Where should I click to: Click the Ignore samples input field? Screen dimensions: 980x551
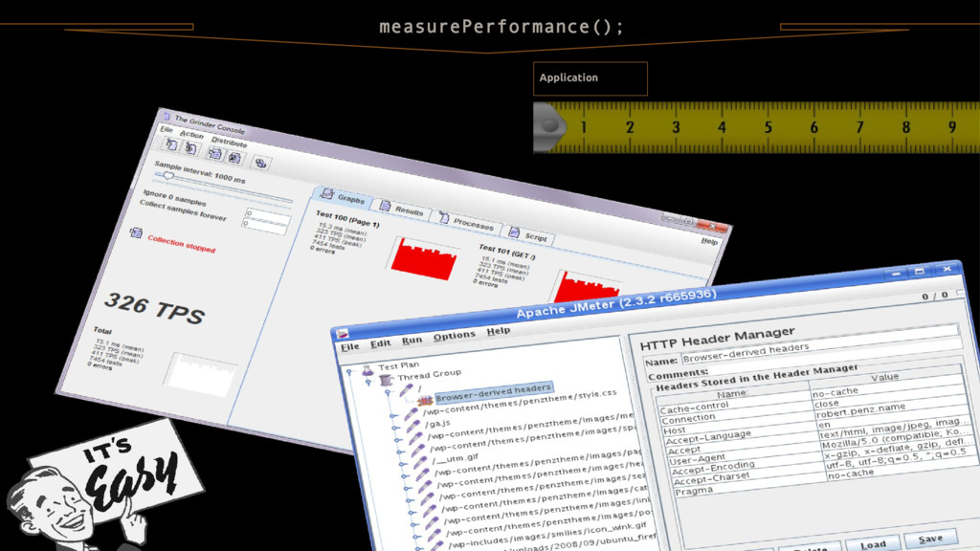[268, 215]
